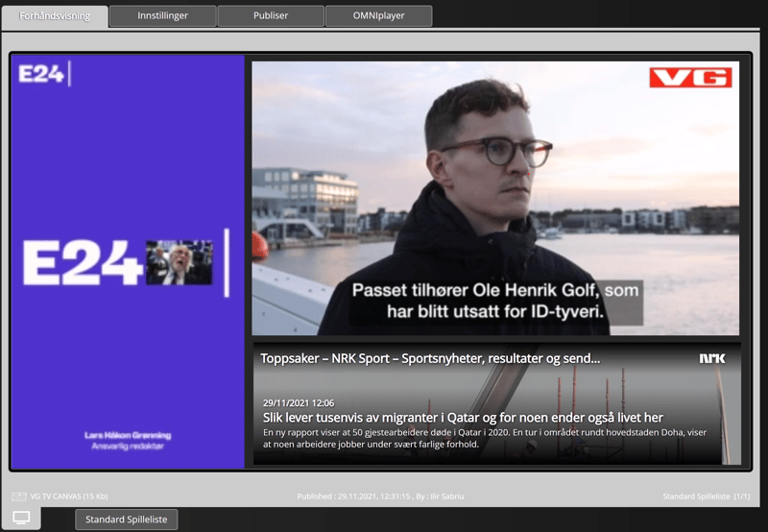Viewport: 768px width, 532px height.
Task: Open the Publiser tab
Action: tap(271, 15)
